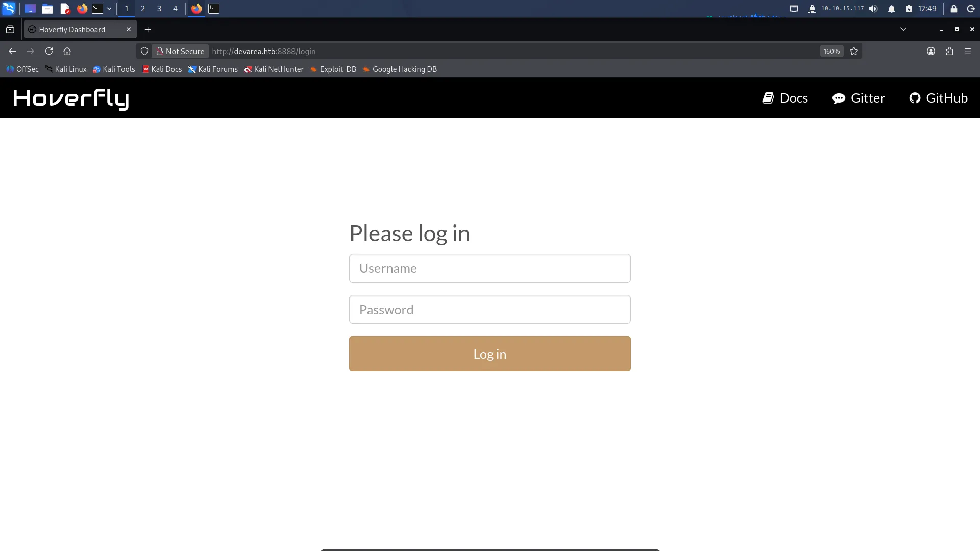Open a new browser tab

(148, 30)
